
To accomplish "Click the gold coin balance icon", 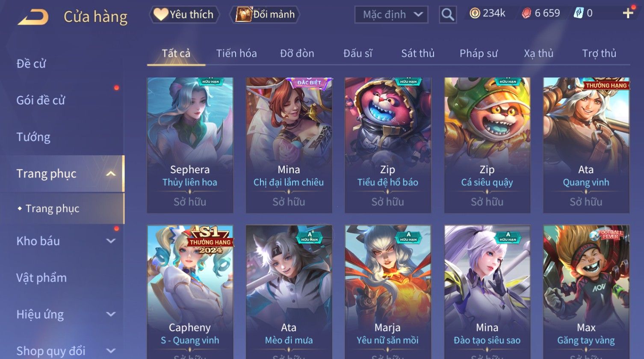I will coord(475,14).
